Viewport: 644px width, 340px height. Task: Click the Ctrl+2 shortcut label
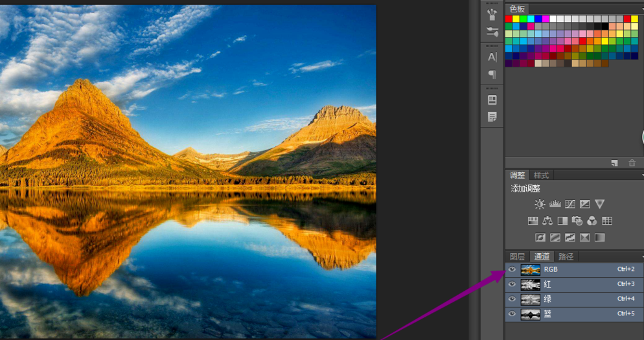[626, 269]
